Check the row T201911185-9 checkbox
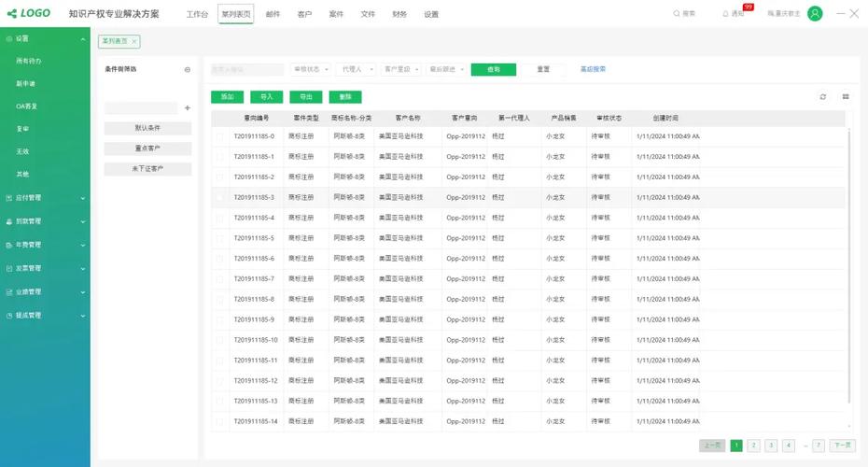The image size is (868, 467). [x=219, y=319]
